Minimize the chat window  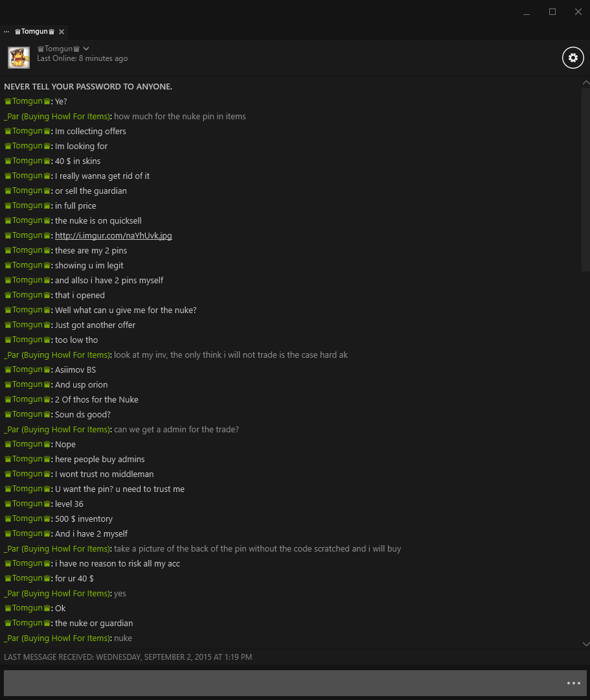coord(527,12)
